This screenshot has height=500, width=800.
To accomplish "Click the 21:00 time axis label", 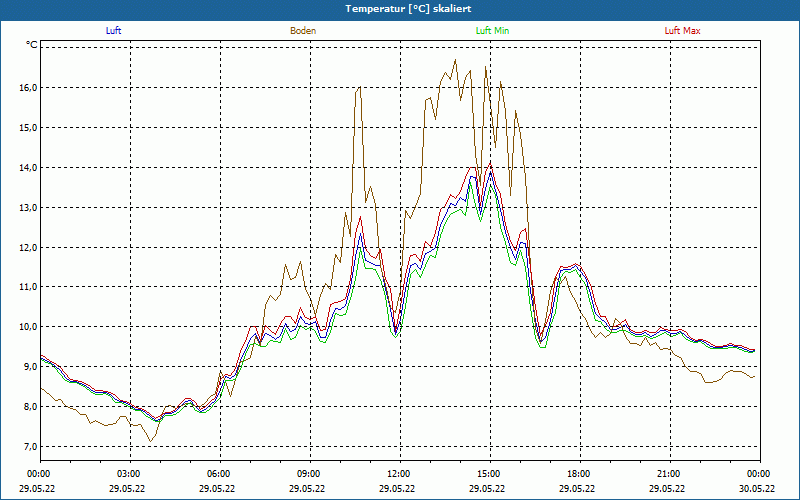I will [670, 474].
